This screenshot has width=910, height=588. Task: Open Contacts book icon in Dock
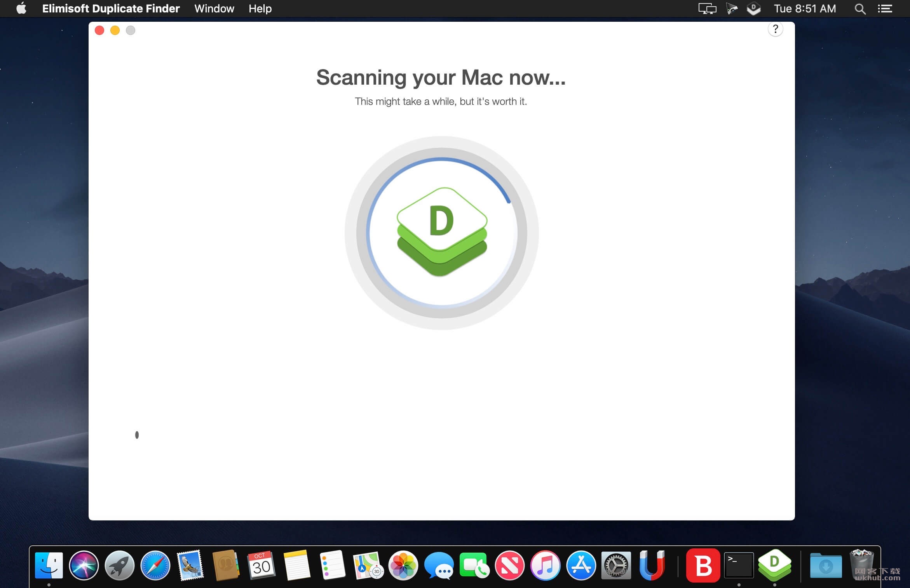point(226,565)
